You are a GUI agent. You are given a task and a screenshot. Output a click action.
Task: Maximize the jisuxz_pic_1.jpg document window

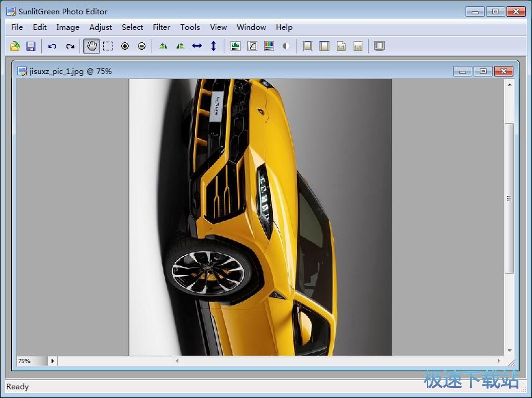pos(483,72)
